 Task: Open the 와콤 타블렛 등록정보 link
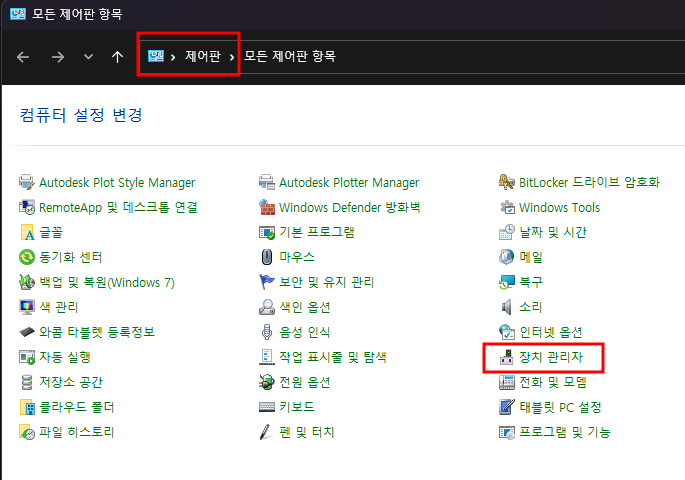(x=97, y=332)
